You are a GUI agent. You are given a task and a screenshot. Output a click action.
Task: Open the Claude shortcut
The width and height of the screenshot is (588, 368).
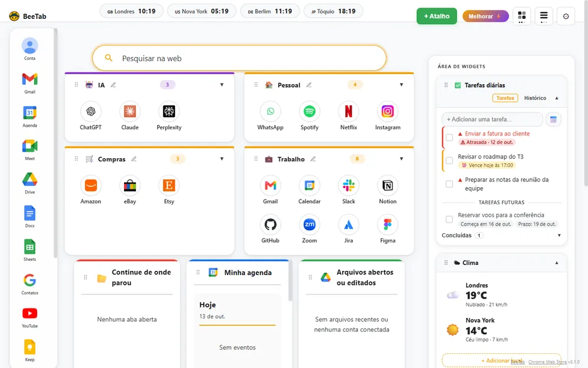130,111
